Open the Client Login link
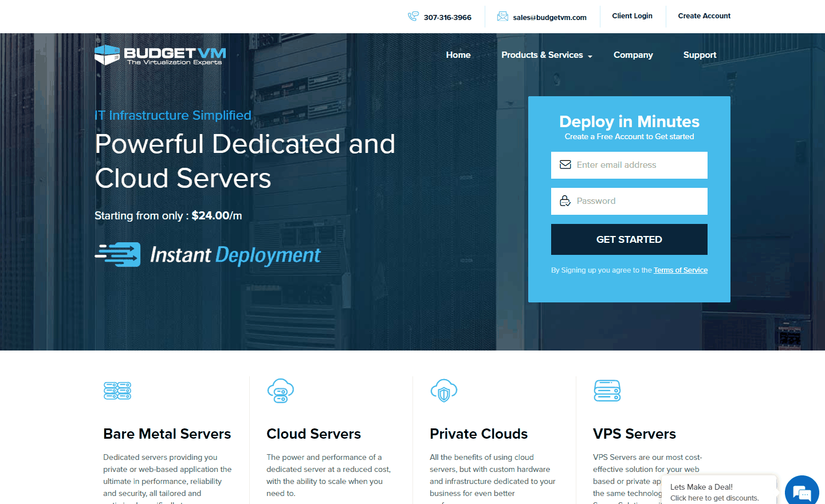This screenshot has width=825, height=504. tap(632, 16)
